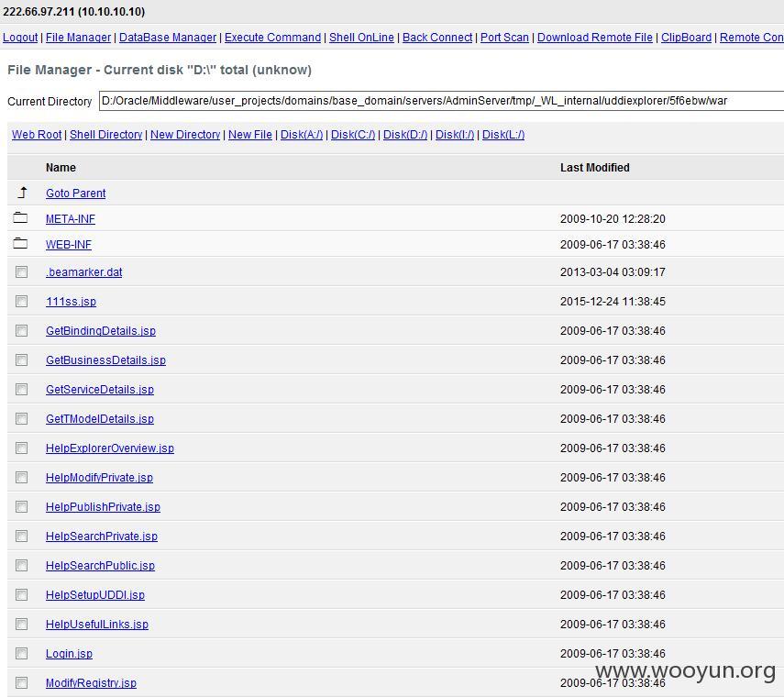
Task: Switch to Disk(C:/) drive link
Action: click(353, 135)
